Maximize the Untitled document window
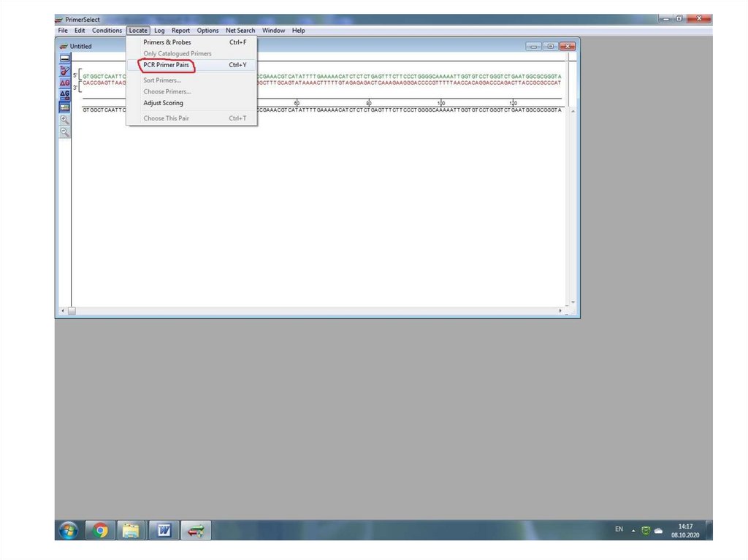748x560 pixels. coord(551,46)
